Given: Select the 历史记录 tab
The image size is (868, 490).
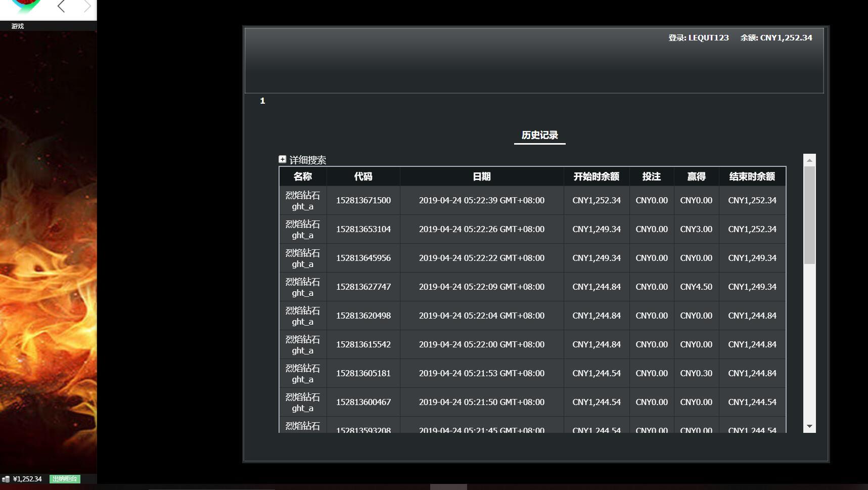Looking at the screenshot, I should coord(540,135).
